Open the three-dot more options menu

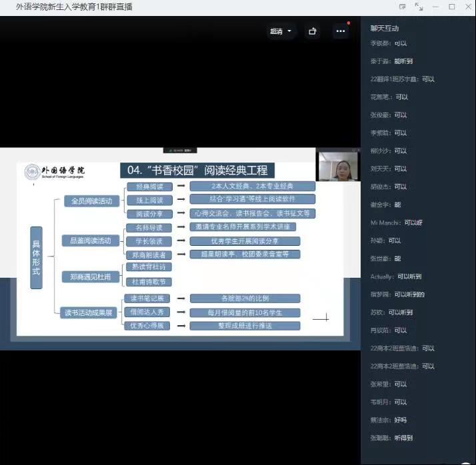(x=341, y=31)
